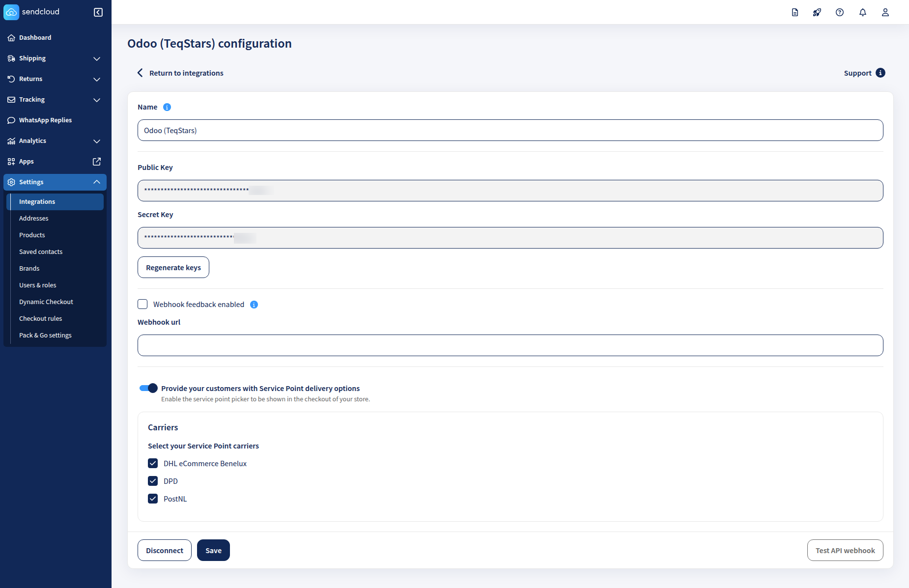Screen dimensions: 909x588
Task: Click the Settings gear icon
Action: [11, 182]
